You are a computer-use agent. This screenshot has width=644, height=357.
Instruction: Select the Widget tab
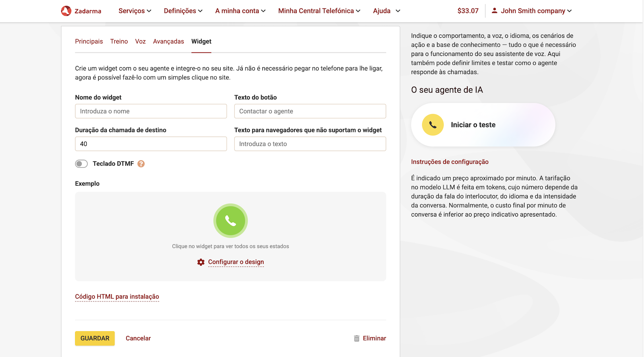click(201, 41)
